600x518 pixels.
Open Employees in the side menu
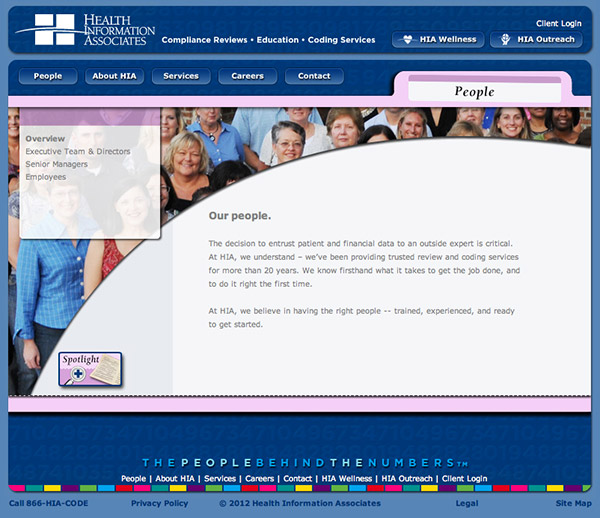coord(46,177)
